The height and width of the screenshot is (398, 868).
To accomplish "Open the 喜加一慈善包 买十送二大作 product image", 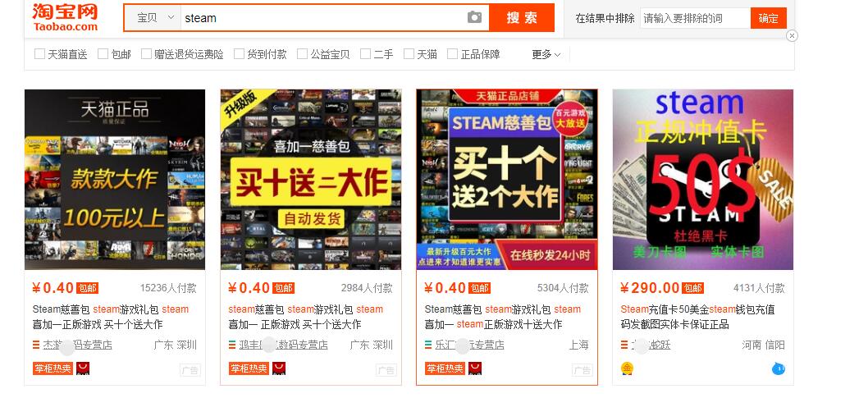I will coord(311,180).
